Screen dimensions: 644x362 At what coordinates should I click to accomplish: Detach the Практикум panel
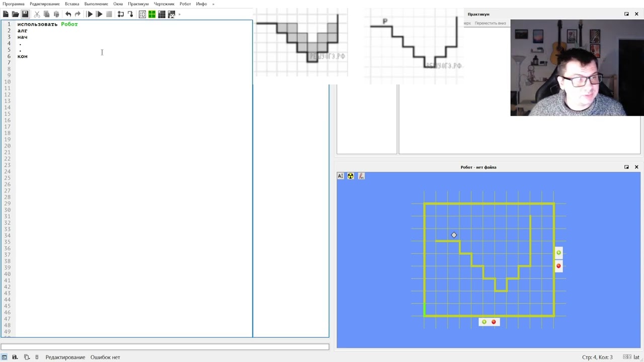click(x=626, y=14)
